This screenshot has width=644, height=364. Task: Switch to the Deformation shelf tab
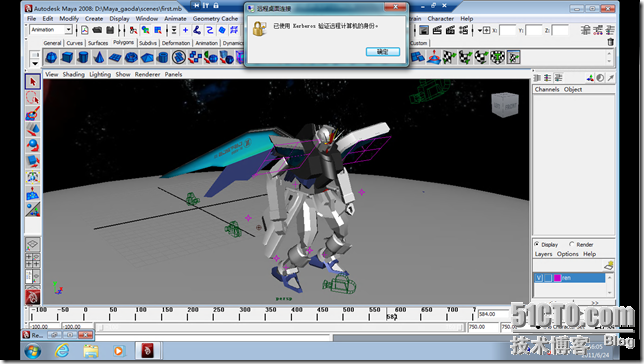[176, 43]
